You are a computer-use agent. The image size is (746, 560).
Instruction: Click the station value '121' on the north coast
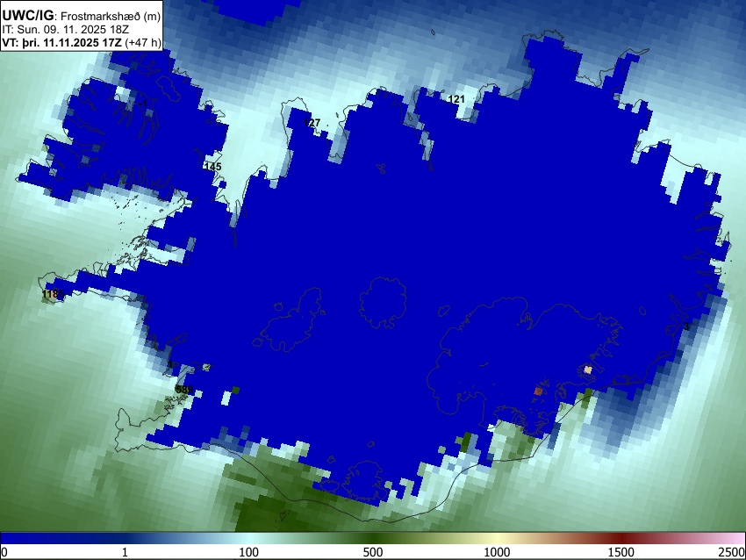[456, 99]
